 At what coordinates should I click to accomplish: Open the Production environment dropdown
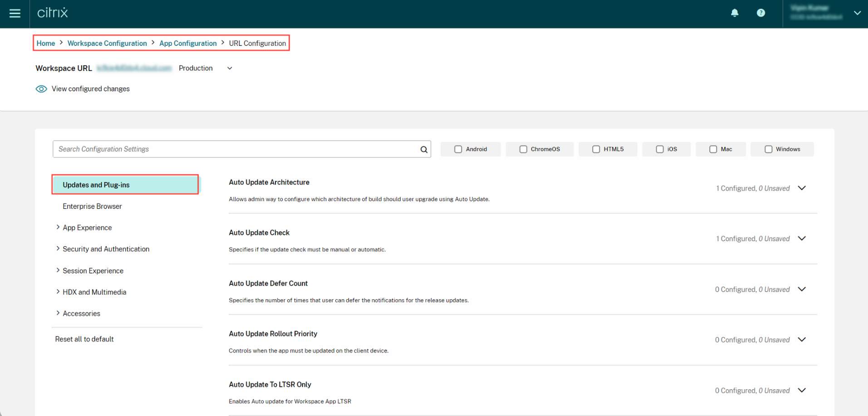click(x=229, y=68)
